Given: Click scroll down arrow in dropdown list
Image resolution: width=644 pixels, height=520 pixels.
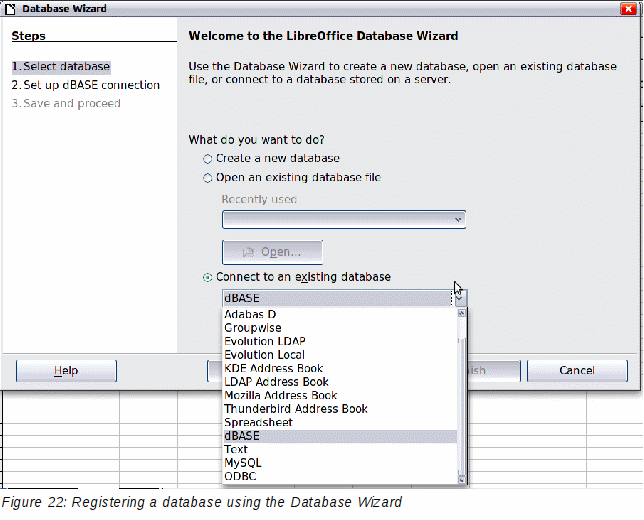Looking at the screenshot, I should click(462, 480).
